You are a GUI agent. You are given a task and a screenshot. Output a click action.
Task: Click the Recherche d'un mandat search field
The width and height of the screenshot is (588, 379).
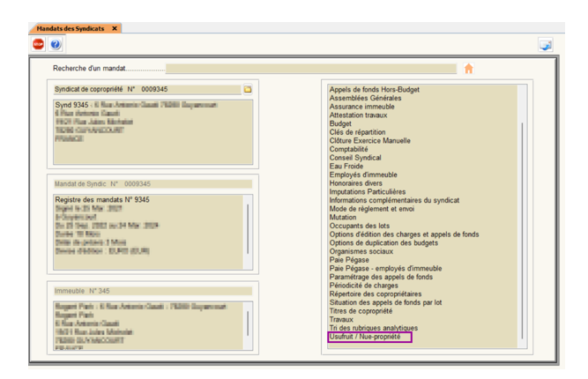click(x=310, y=69)
